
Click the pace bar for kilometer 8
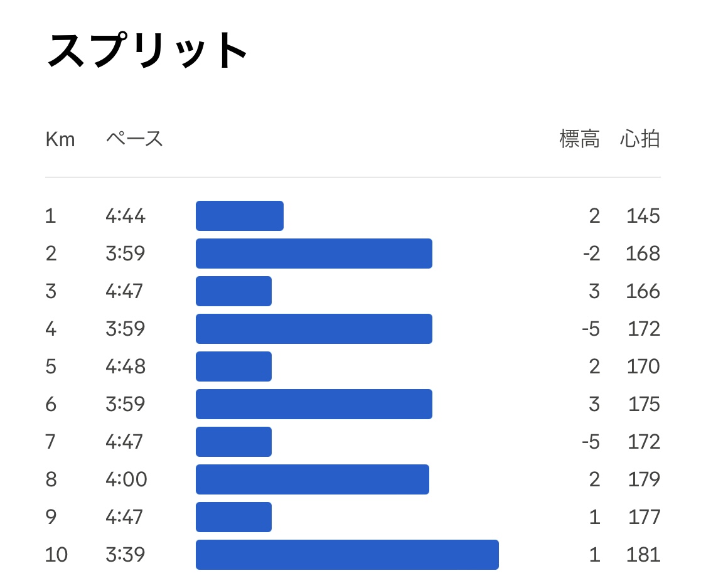pyautogui.click(x=313, y=479)
